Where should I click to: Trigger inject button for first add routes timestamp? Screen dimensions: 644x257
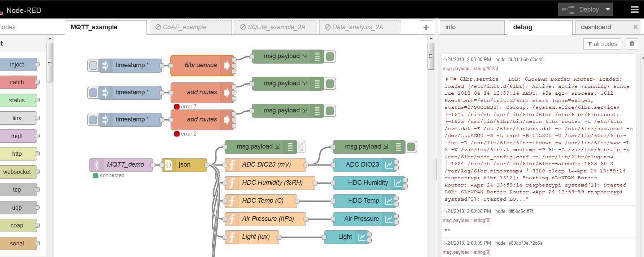[93, 93]
